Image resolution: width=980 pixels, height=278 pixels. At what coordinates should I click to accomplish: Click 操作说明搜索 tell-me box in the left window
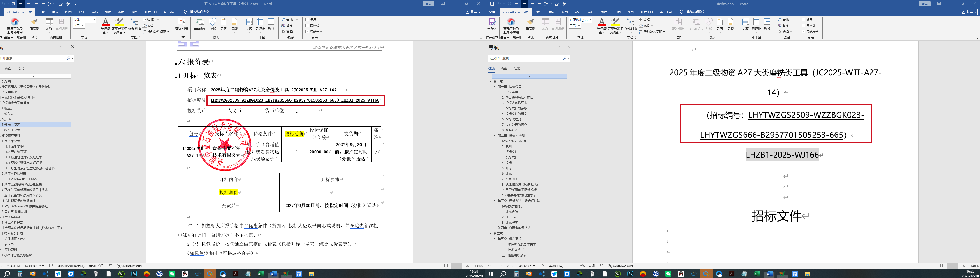pyautogui.click(x=199, y=12)
